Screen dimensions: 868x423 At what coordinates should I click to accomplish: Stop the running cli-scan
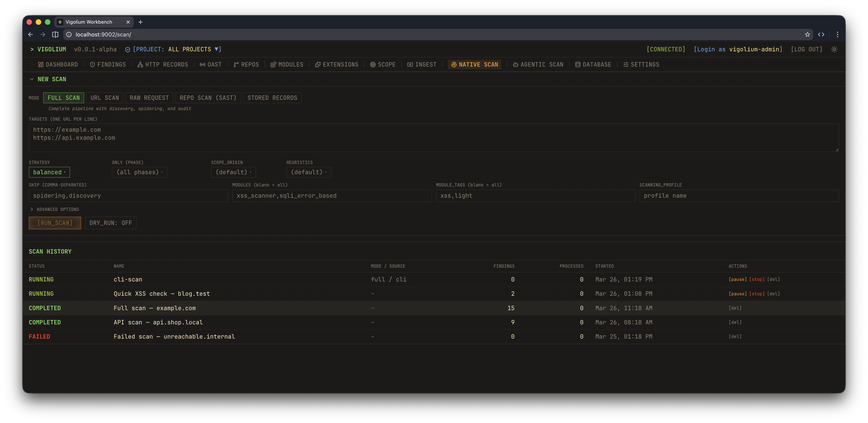pos(757,279)
